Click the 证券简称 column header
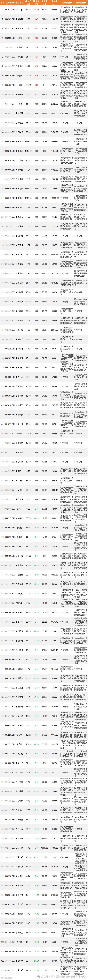This screenshot has width=88, height=980. click(19, 3)
